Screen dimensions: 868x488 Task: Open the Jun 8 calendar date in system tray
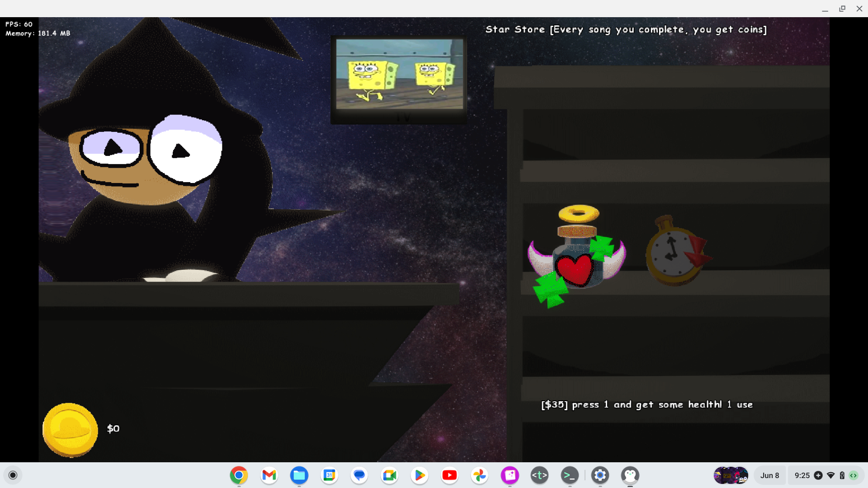(x=770, y=475)
